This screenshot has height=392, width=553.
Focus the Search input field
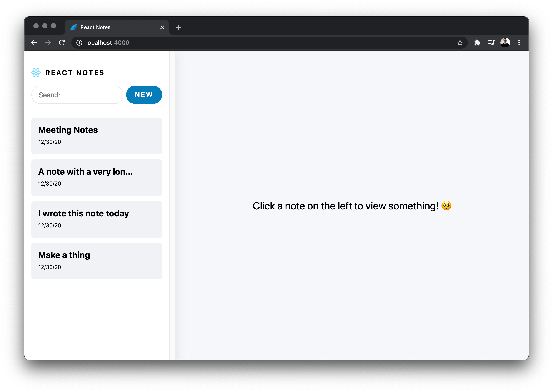pos(77,95)
